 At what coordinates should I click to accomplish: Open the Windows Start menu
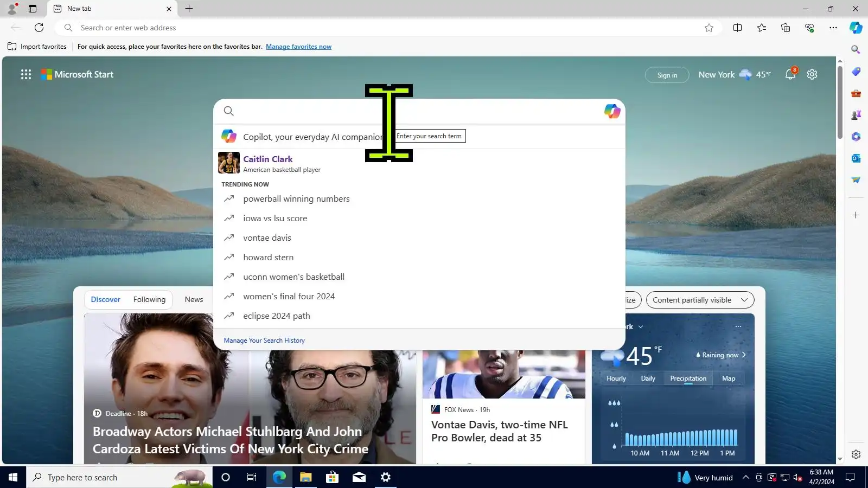(x=13, y=477)
